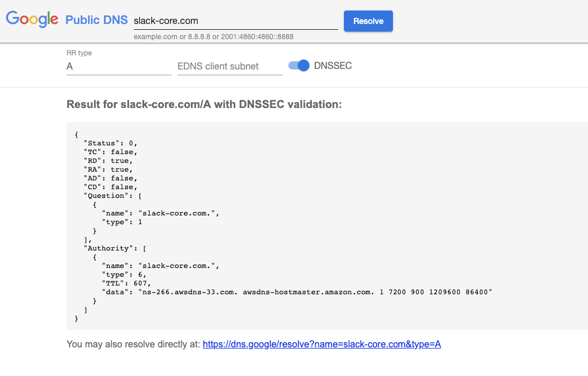The width and height of the screenshot is (588, 376).
Task: Click the "TTL": 607 line
Action: [x=126, y=283]
